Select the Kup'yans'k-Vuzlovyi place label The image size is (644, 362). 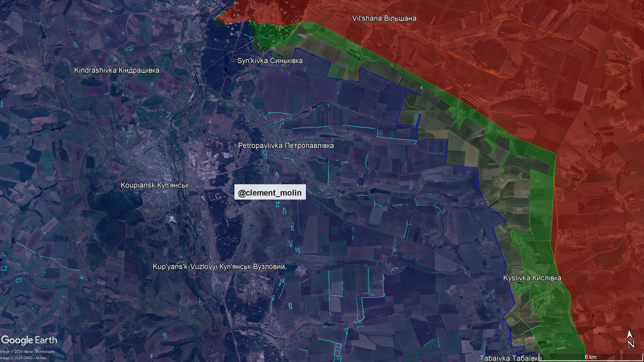219,266
